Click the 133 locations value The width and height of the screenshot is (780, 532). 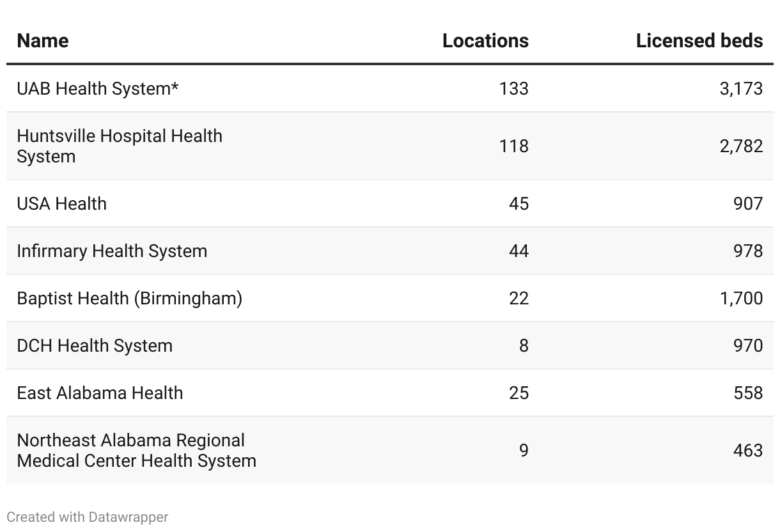[514, 88]
